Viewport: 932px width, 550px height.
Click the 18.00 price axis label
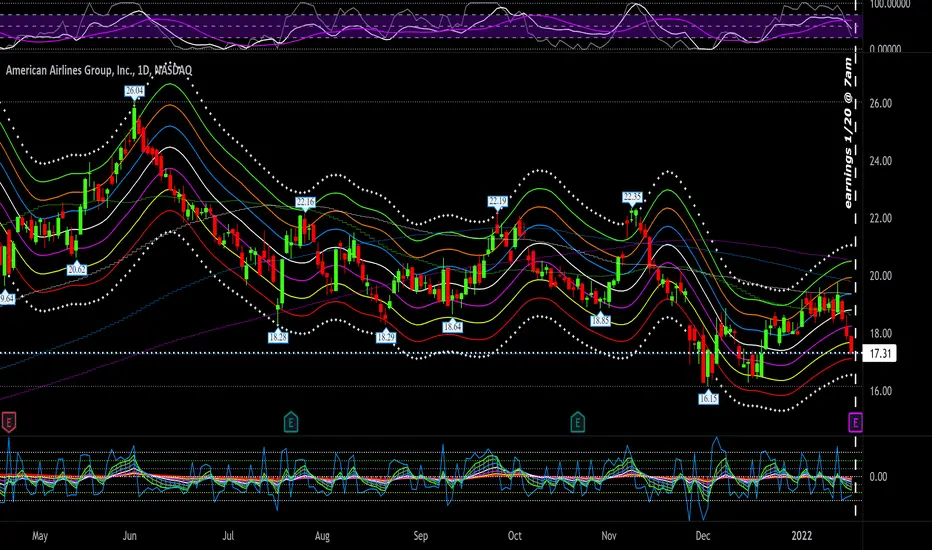pos(880,334)
